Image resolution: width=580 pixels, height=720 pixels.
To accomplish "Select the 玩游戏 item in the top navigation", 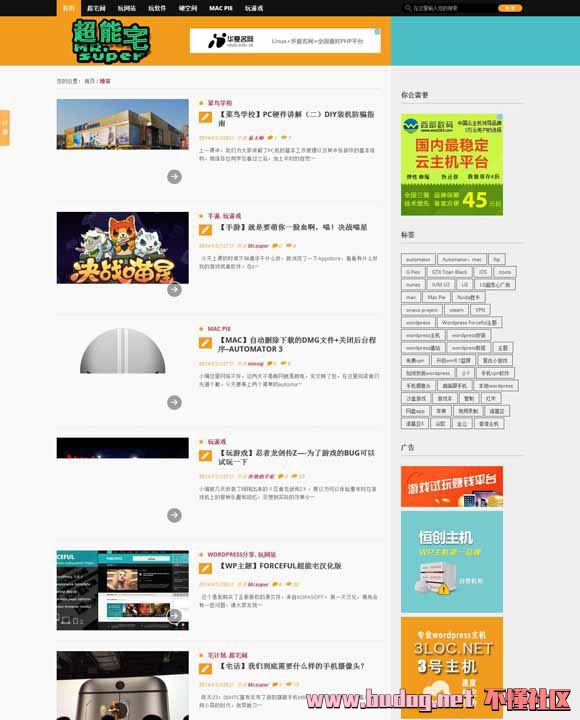I will [x=254, y=8].
